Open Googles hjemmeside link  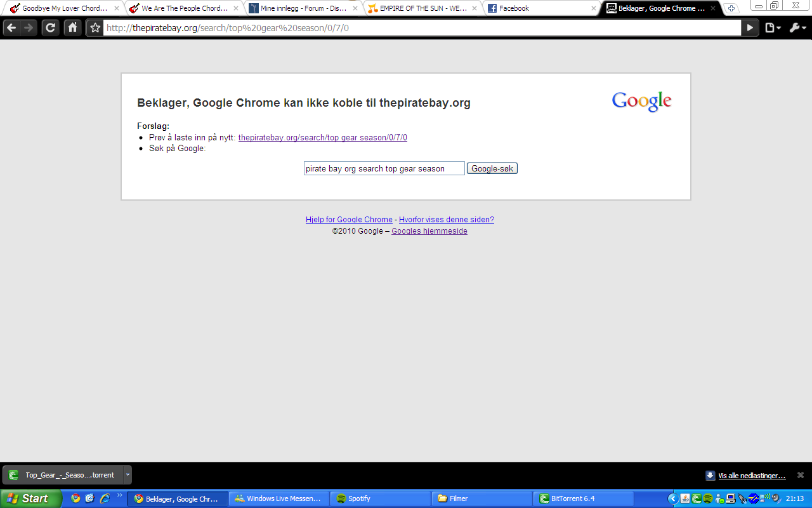click(x=429, y=231)
